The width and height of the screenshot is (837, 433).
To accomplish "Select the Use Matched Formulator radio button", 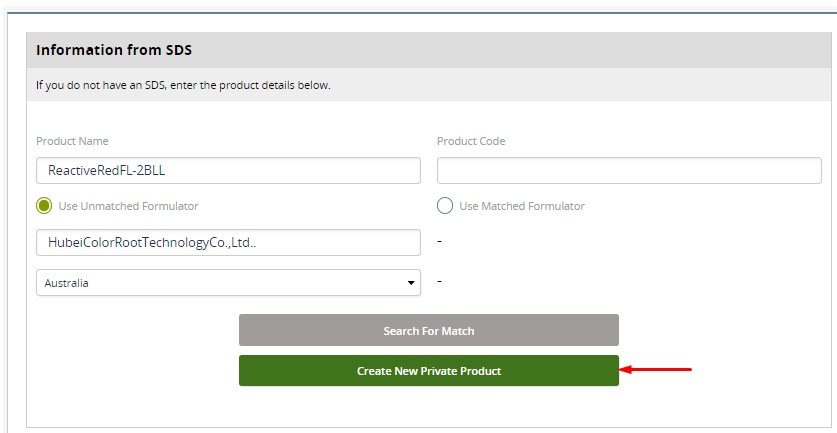I will point(445,206).
